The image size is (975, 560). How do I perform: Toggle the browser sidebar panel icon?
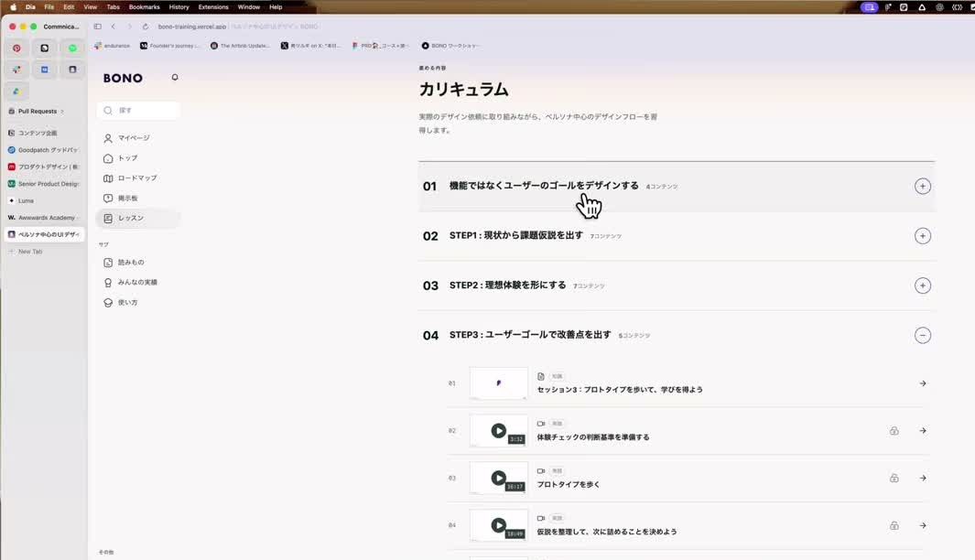(x=98, y=27)
